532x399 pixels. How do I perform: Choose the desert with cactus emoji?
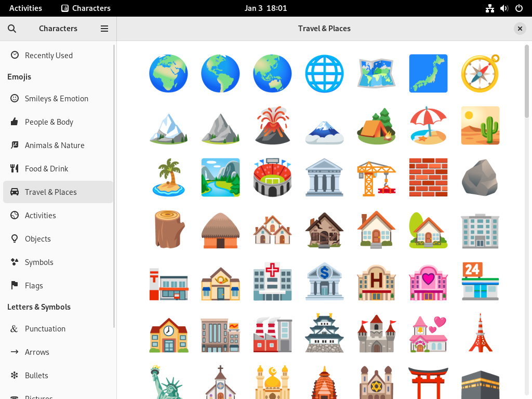[480, 126]
